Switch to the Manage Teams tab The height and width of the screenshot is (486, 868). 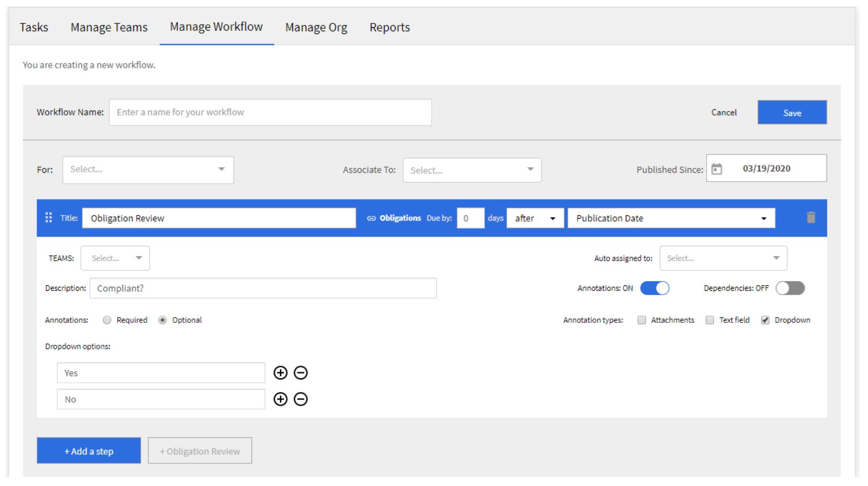click(109, 27)
